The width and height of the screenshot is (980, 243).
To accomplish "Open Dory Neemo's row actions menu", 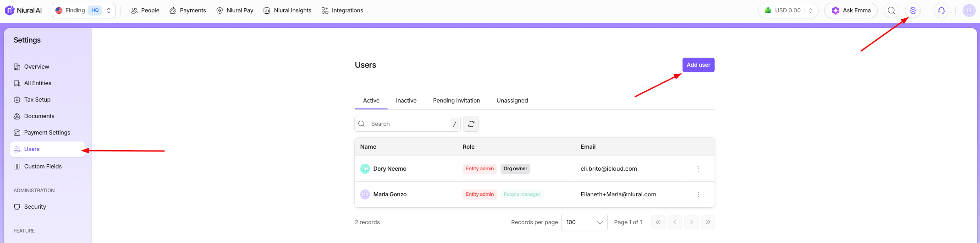I will [x=699, y=169].
